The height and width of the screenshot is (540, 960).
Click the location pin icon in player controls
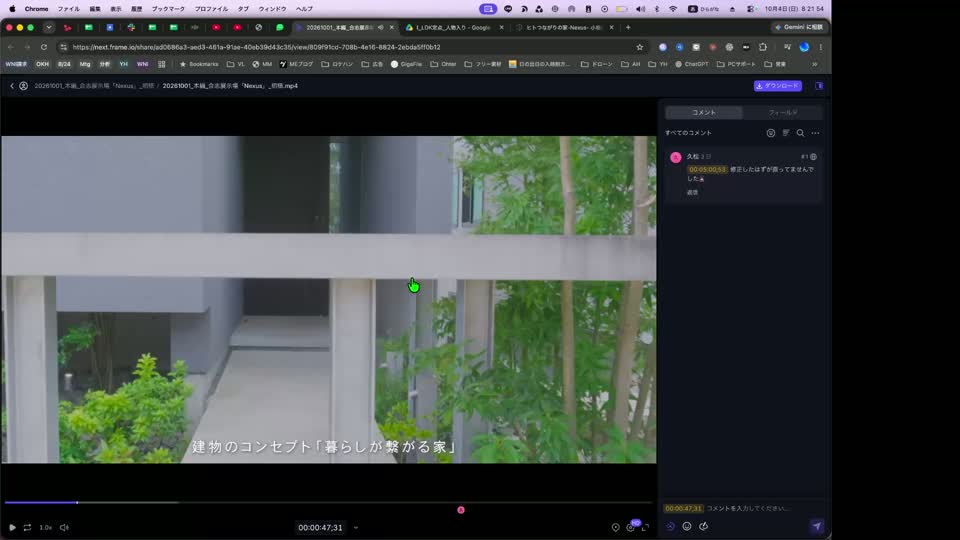[x=615, y=527]
